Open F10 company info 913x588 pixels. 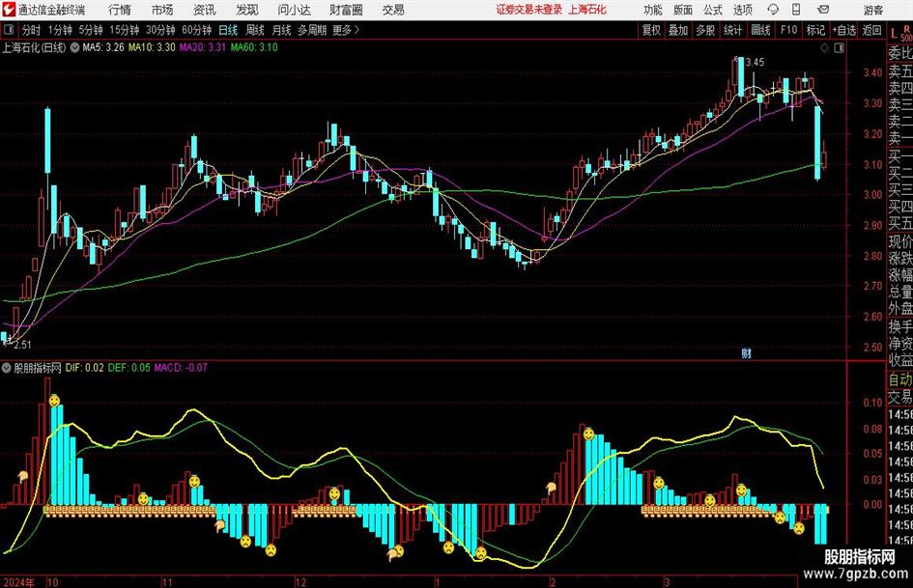click(789, 30)
